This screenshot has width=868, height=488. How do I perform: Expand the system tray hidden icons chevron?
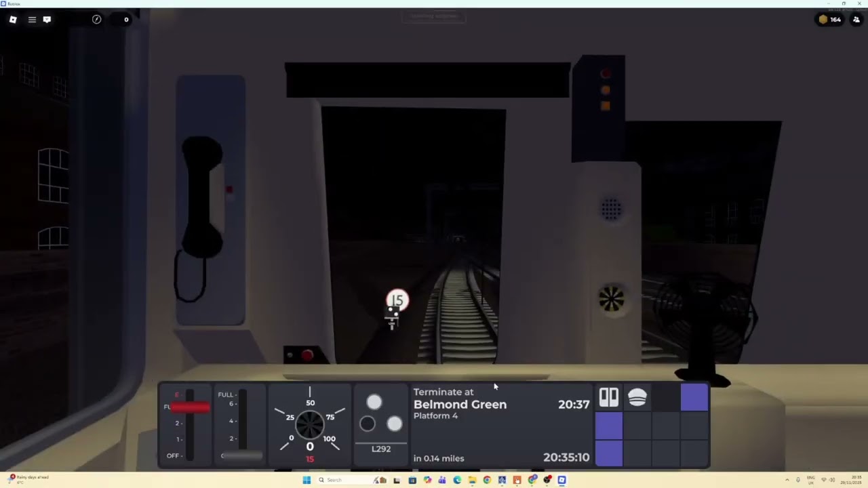click(787, 480)
